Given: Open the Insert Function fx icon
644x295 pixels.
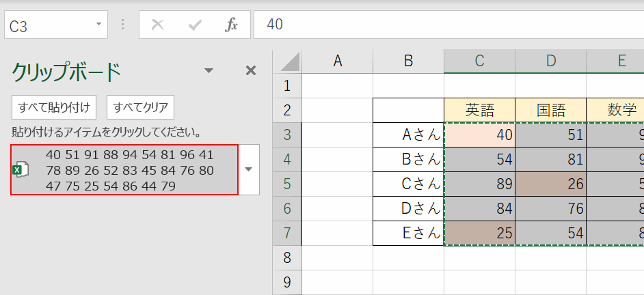Looking at the screenshot, I should (x=232, y=25).
